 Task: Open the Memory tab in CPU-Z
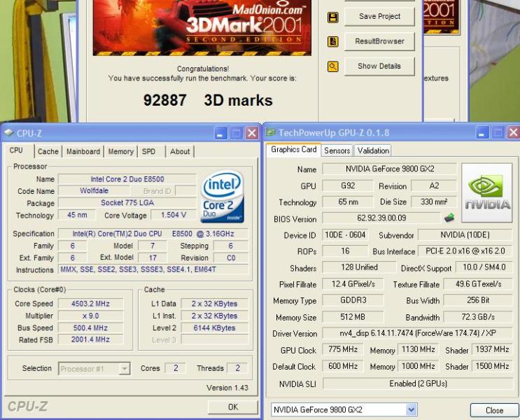120,152
